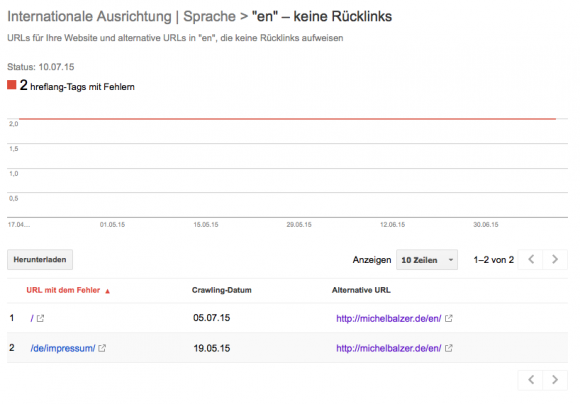Open the root slash URL link

click(x=32, y=318)
